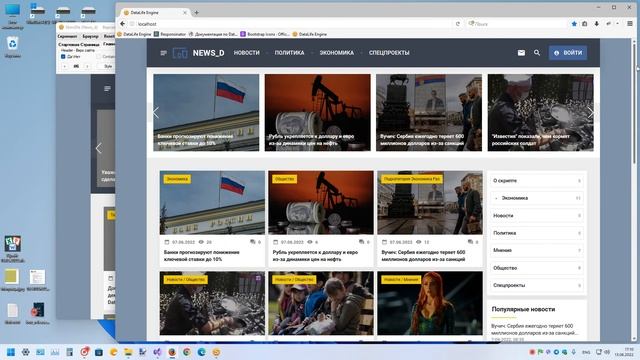Click the Новости / Мнения tag on the red-haired woman card
The height and width of the screenshot is (360, 640).
coord(402,280)
